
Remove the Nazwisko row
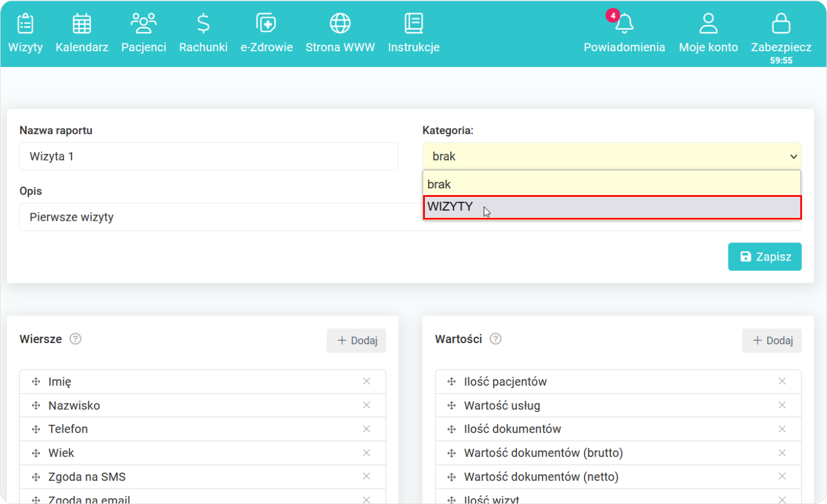coord(366,405)
